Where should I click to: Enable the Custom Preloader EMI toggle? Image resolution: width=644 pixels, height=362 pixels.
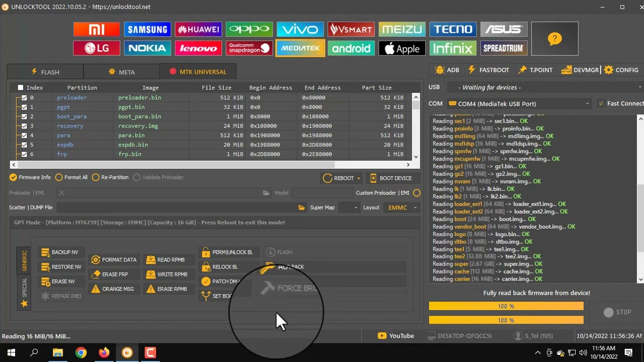tap(417, 193)
